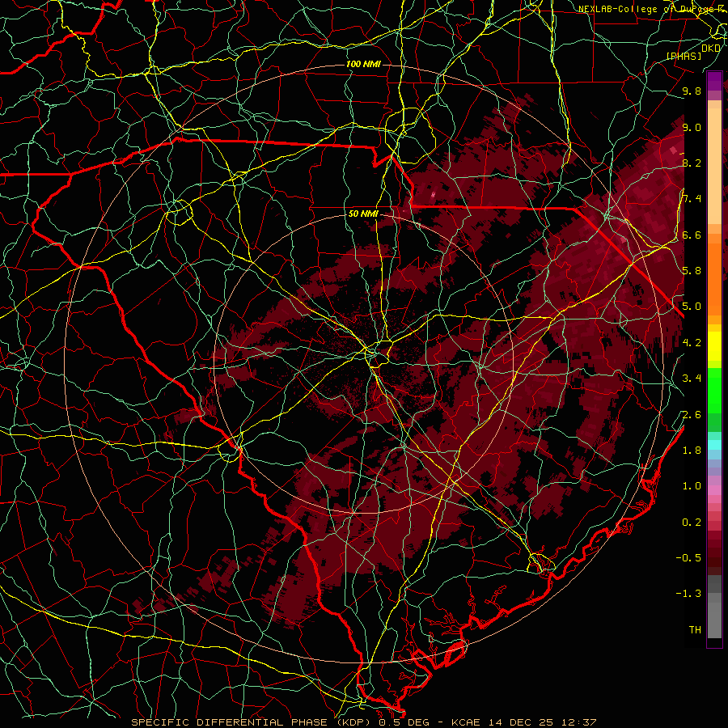The height and width of the screenshot is (728, 728).
Task: Click the 100 NMI range ring label
Action: click(x=363, y=64)
